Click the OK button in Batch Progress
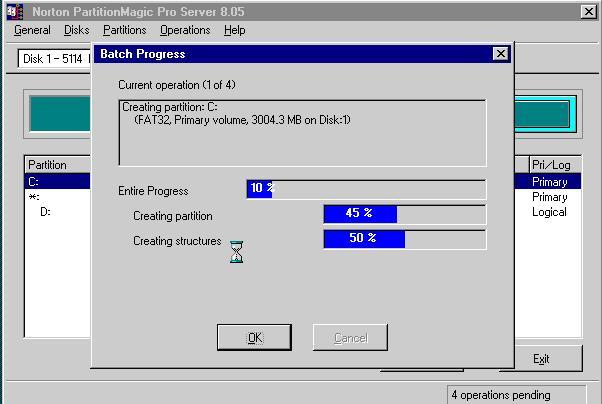Image resolution: width=602 pixels, height=404 pixels. (x=254, y=338)
